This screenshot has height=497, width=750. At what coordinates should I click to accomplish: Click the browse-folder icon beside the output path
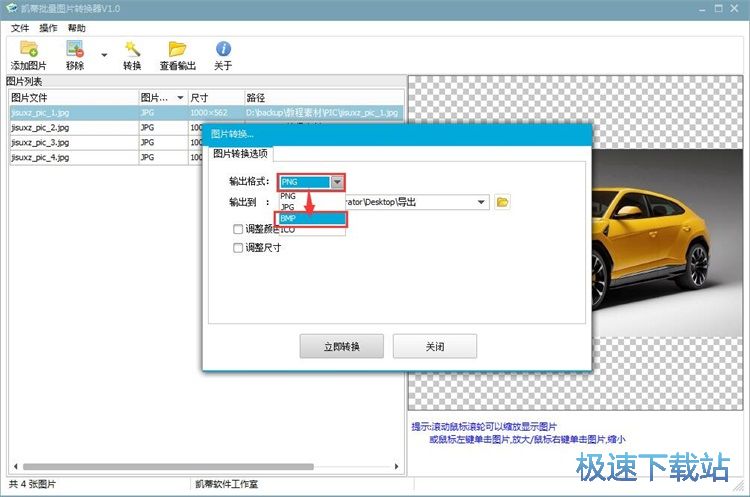coord(502,202)
